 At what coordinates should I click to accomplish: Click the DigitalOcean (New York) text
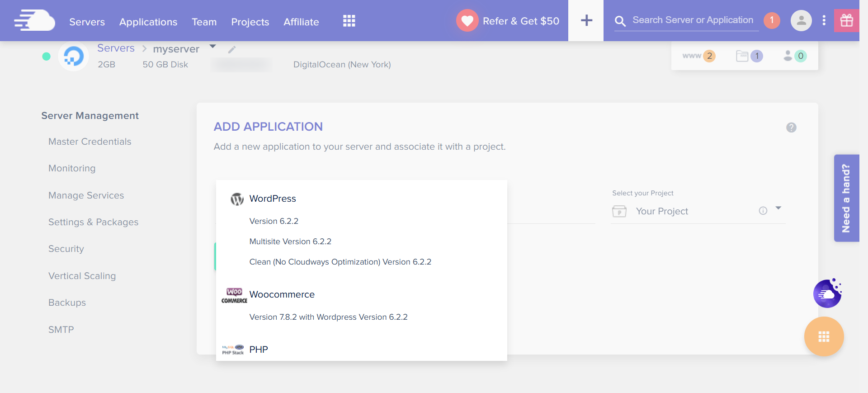pos(342,65)
